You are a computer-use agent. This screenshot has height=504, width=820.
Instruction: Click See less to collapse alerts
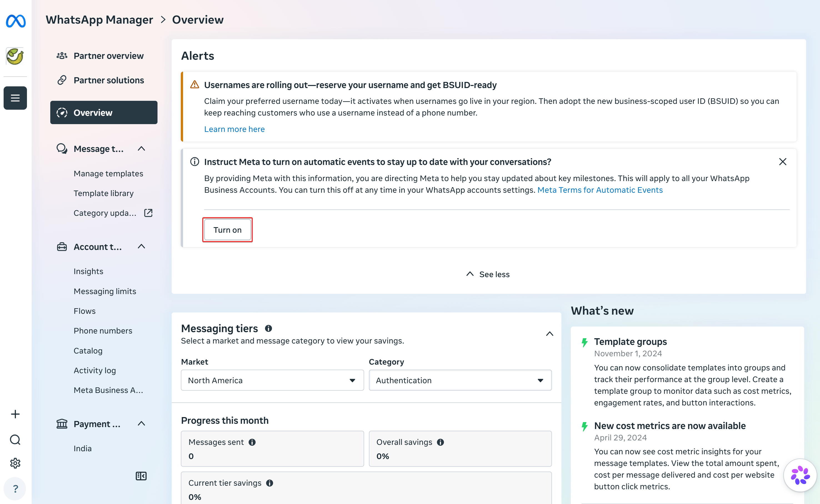[x=488, y=274]
